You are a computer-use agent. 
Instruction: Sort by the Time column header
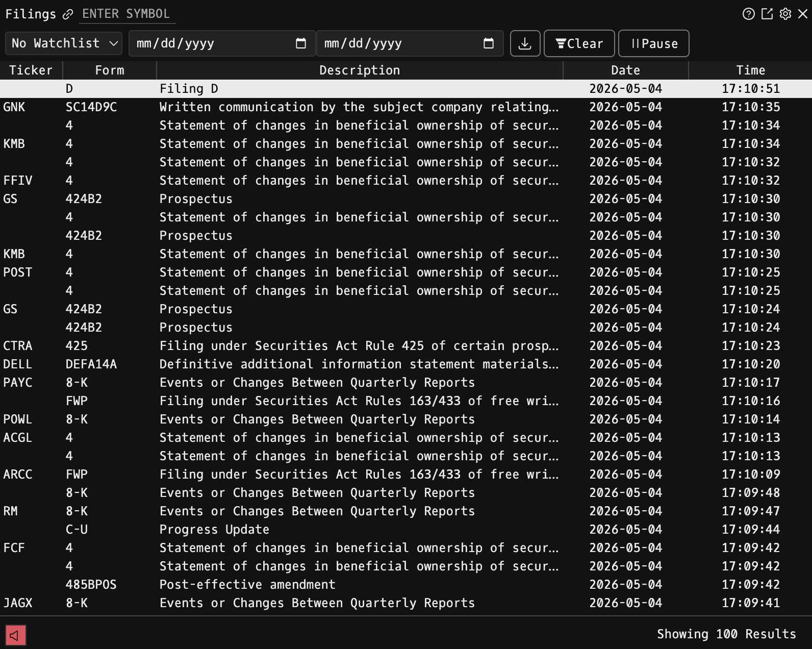750,70
